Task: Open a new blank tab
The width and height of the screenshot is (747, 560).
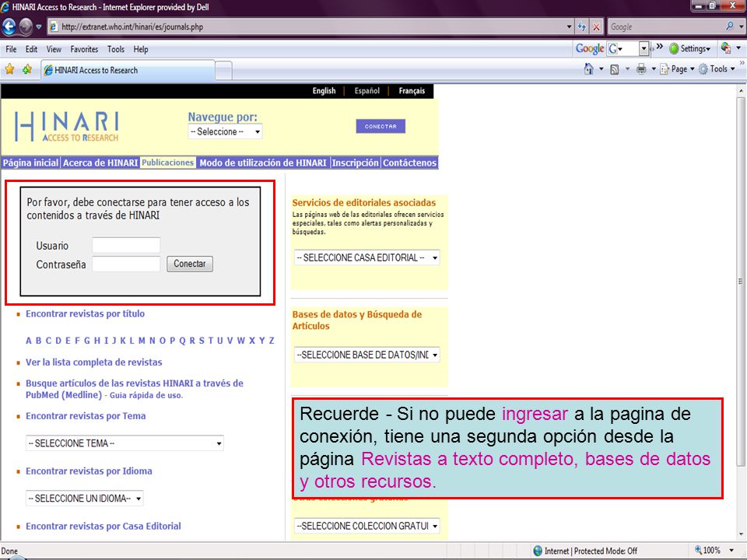Action: tap(224, 71)
